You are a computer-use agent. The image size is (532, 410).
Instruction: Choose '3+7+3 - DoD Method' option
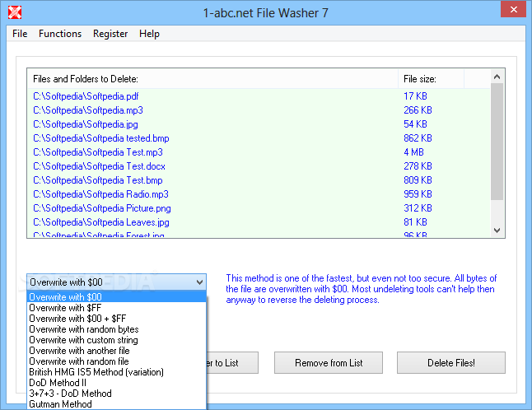(x=116, y=394)
